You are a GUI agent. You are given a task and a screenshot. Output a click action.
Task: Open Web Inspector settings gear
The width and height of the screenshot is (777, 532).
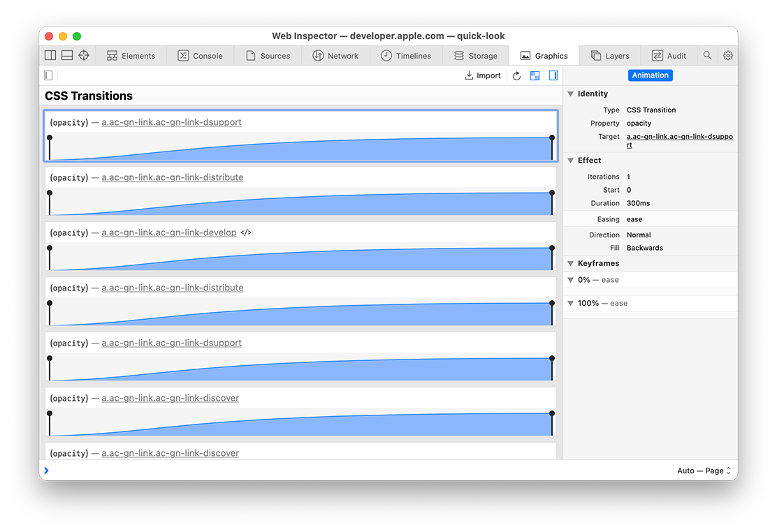(x=727, y=56)
